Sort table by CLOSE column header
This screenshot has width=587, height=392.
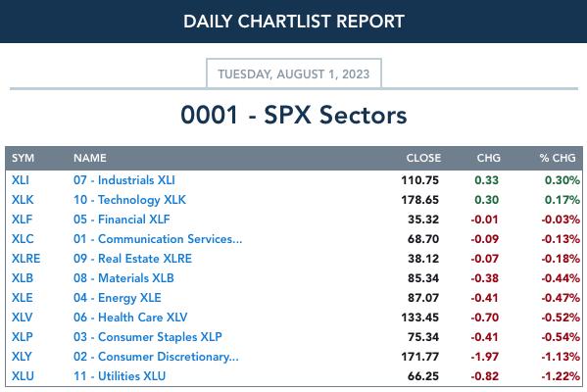click(x=423, y=158)
